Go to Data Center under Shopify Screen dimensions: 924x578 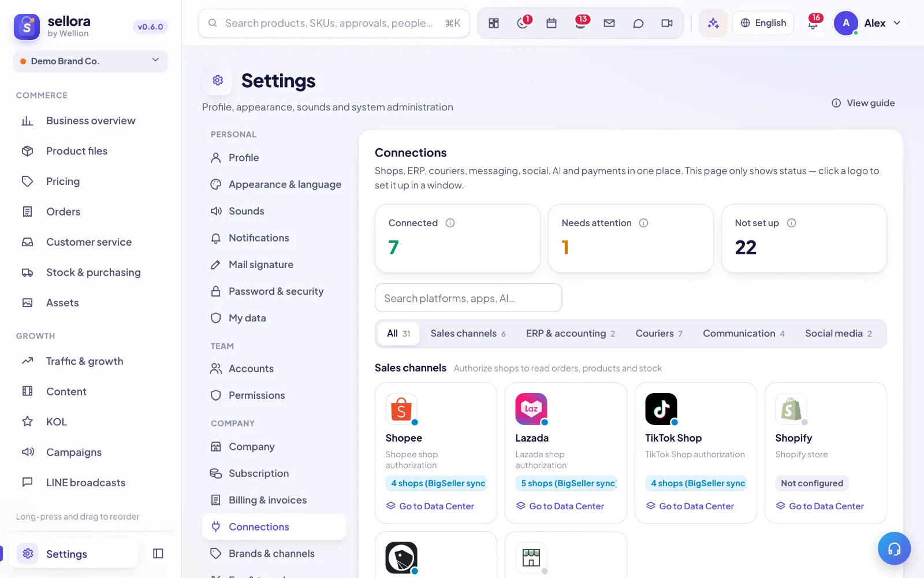pos(820,506)
